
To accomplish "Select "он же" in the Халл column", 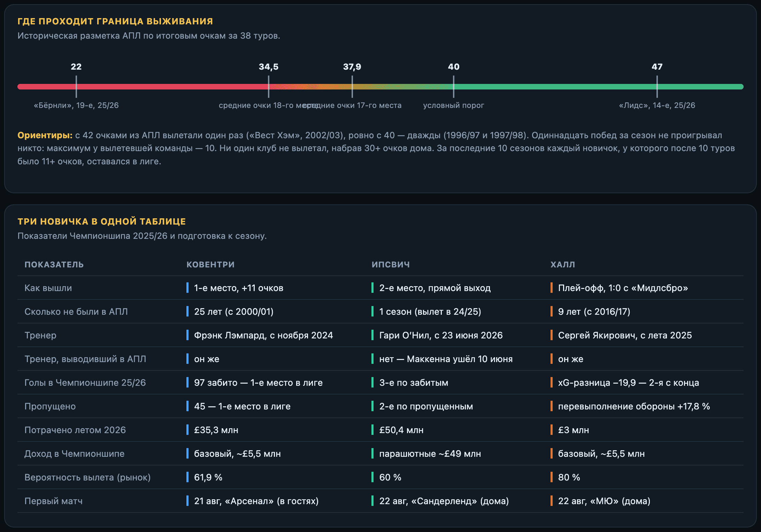I will [571, 359].
